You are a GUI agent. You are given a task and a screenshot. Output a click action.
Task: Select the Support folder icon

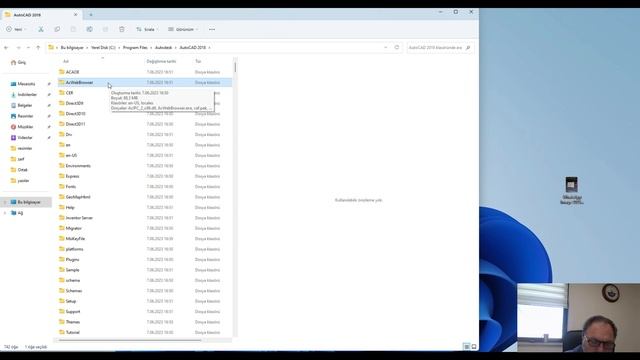coord(62,311)
